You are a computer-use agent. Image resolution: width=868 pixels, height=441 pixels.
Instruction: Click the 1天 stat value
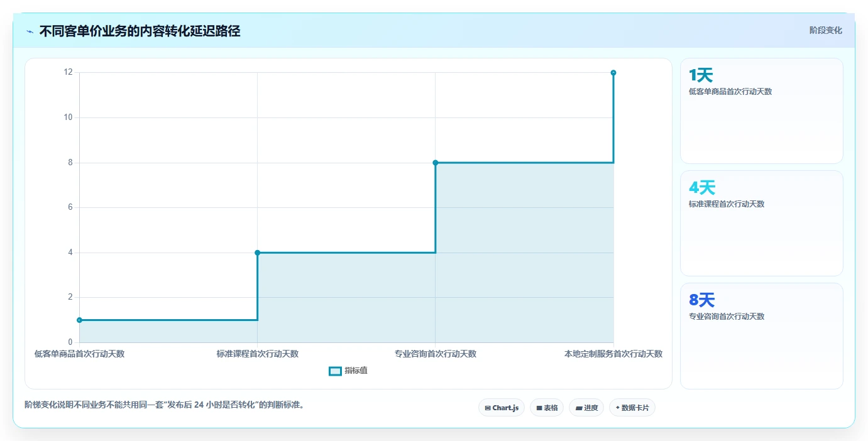pyautogui.click(x=701, y=75)
